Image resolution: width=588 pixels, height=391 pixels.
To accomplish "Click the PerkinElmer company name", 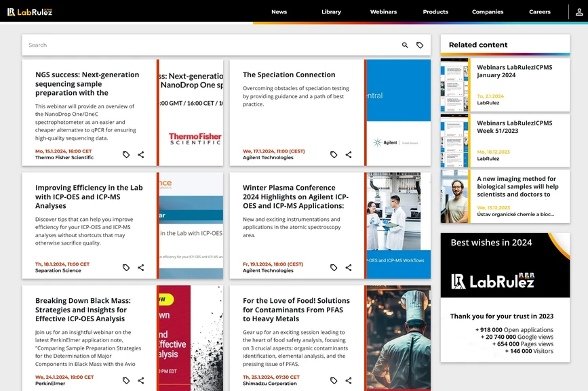I will tap(50, 384).
